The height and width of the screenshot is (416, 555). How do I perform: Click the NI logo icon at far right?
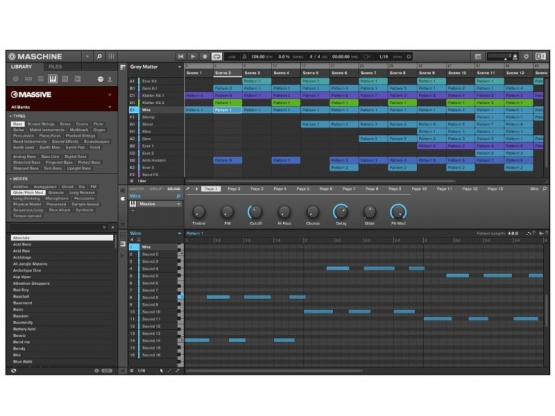(x=540, y=57)
